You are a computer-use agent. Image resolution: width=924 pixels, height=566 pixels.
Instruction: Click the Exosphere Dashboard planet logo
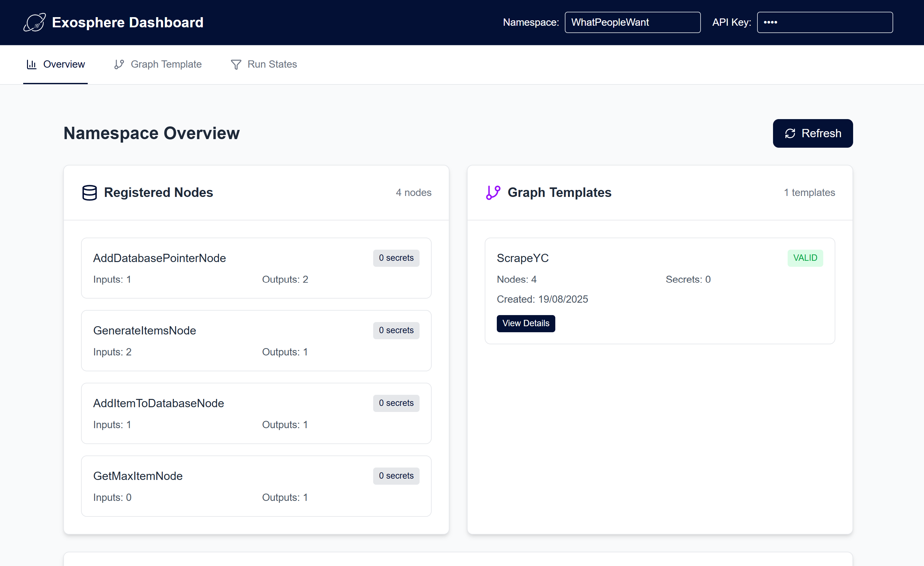[x=35, y=22]
